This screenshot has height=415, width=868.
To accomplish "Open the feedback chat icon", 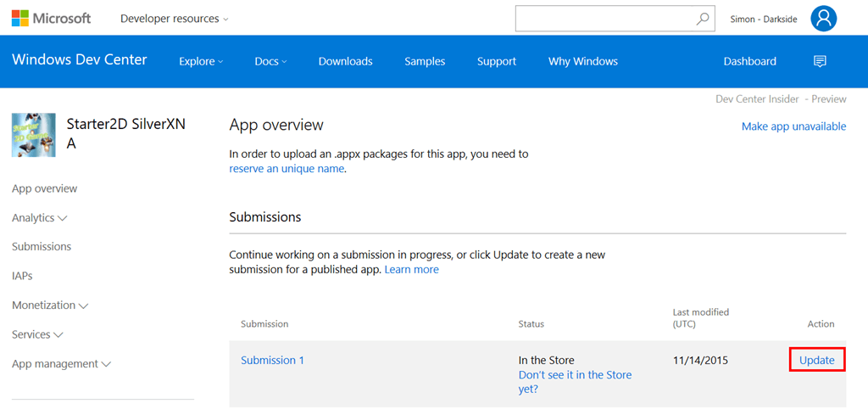I will (820, 61).
